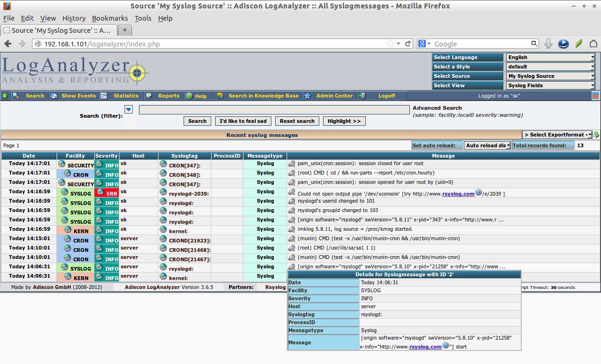Expand the blue arrow beside Search filter
Image resolution: width=601 pixels, height=364 pixels.
click(129, 109)
